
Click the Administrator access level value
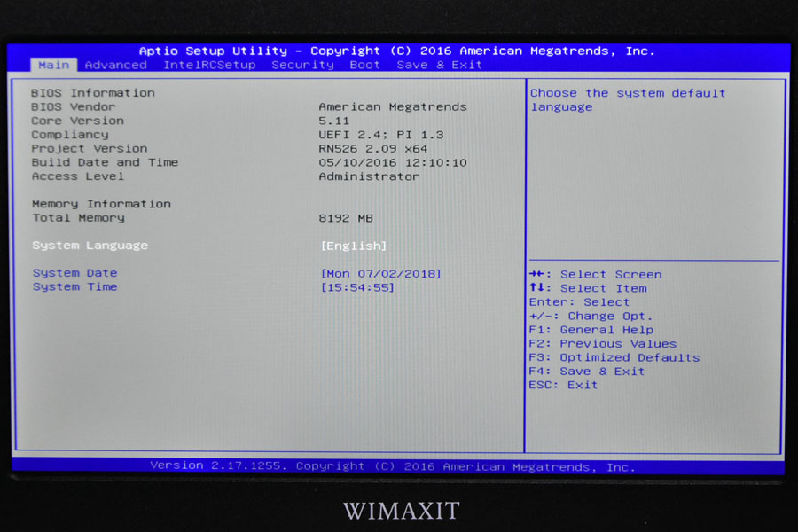pos(369,176)
